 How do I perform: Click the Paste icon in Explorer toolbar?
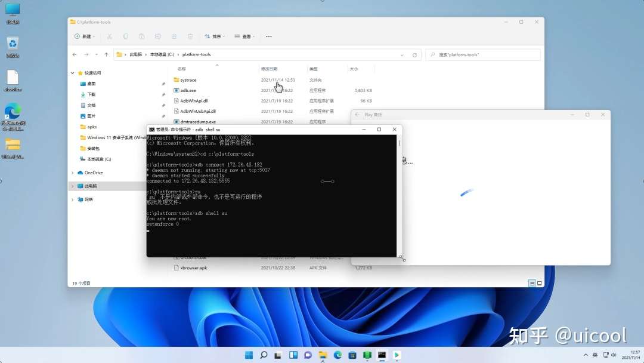[142, 36]
